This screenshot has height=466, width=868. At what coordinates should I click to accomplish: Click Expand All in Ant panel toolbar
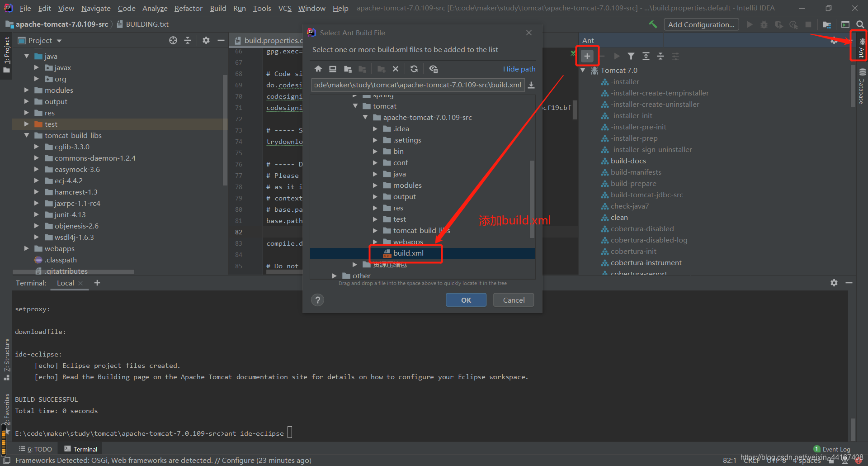(x=646, y=56)
